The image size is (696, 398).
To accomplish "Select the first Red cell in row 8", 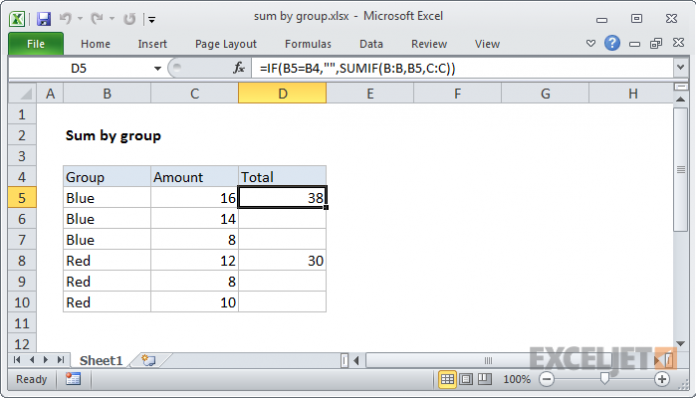I will [x=107, y=260].
